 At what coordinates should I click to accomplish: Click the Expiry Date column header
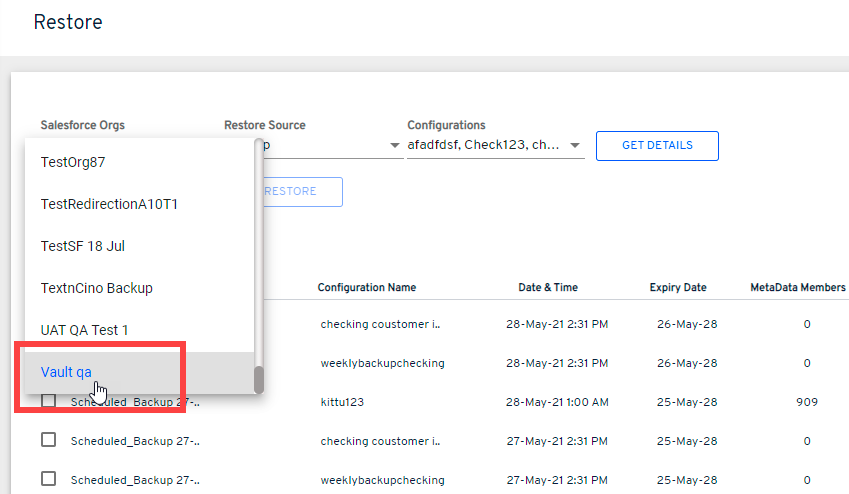coord(678,288)
